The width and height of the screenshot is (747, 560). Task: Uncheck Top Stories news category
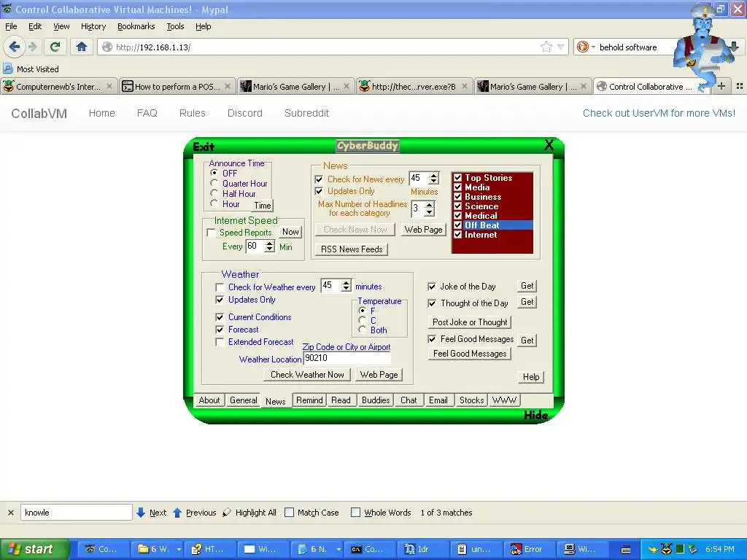(458, 178)
